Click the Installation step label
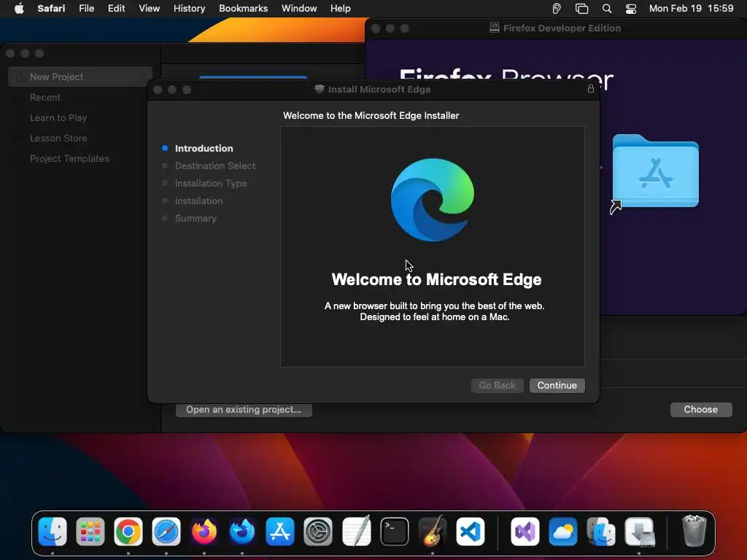This screenshot has height=560, width=747. pos(198,201)
